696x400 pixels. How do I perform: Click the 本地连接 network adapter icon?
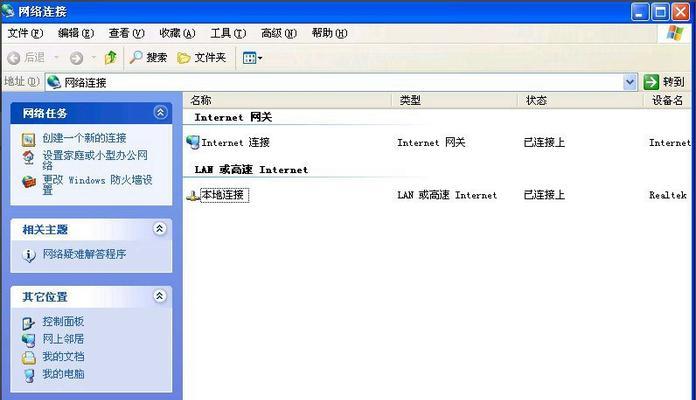click(193, 195)
